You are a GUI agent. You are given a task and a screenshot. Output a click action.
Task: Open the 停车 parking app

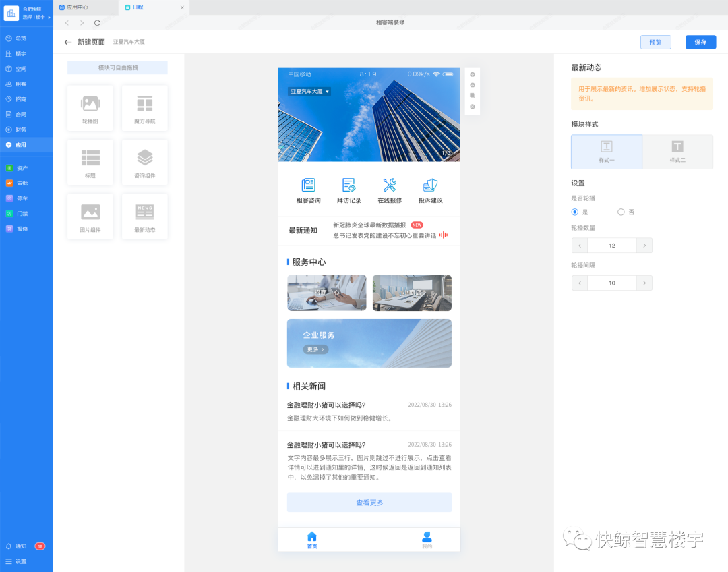(x=17, y=198)
